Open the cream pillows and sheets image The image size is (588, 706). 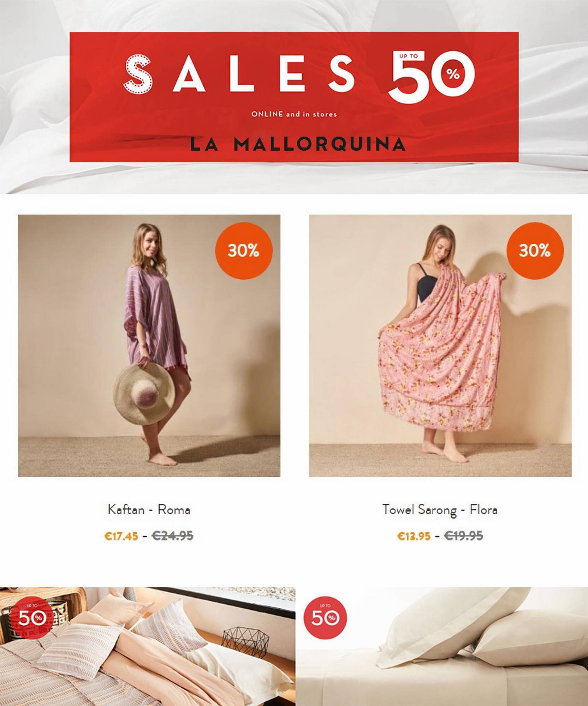442,646
